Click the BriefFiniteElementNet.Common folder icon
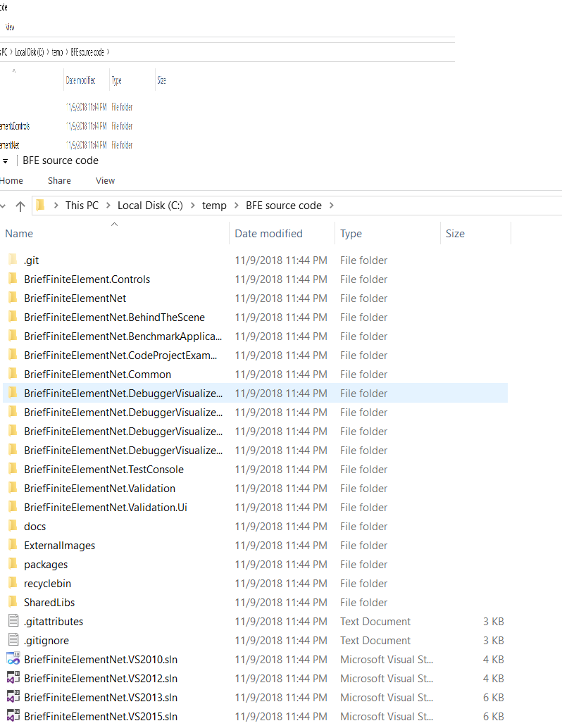Screen dimensions: 562x728 tap(13, 374)
